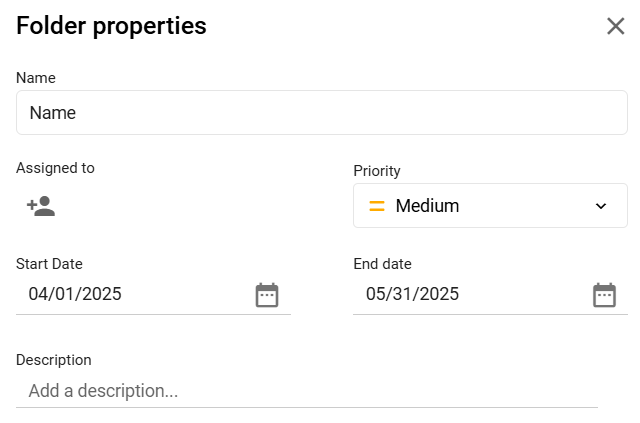
Task: Open the Start Date calendar picker icon
Action: coord(267,295)
